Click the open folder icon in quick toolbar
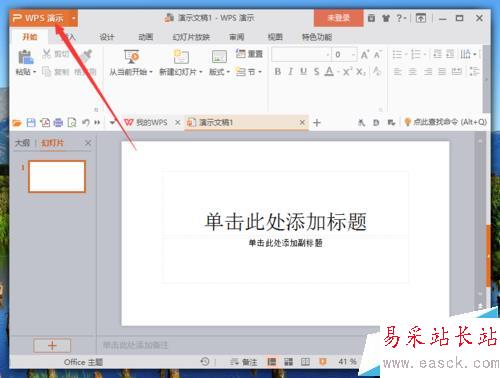This screenshot has width=500, height=378. pyautogui.click(x=17, y=123)
